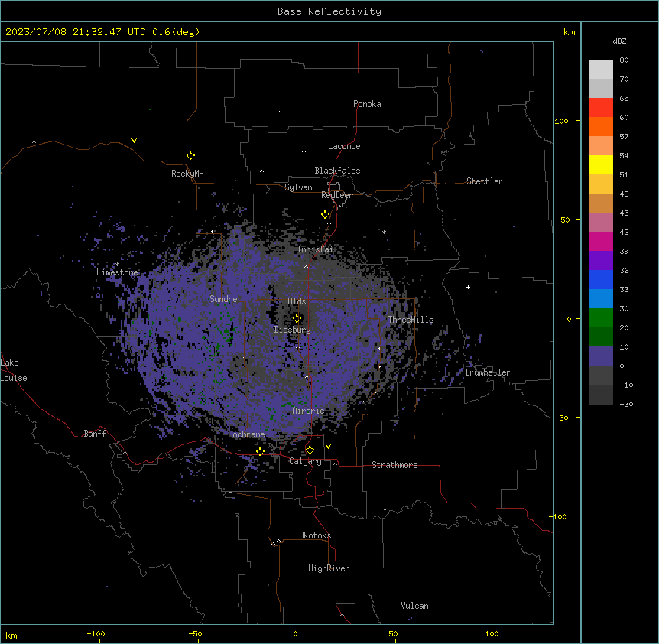Screen dimensions: 659x644
Task: Click the Sundre town label
Action: tap(223, 299)
